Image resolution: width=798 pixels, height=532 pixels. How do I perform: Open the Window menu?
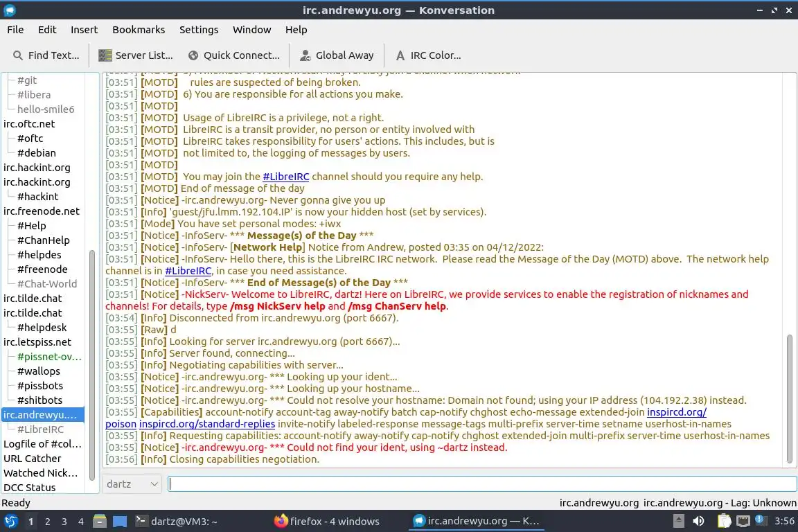[252, 30]
